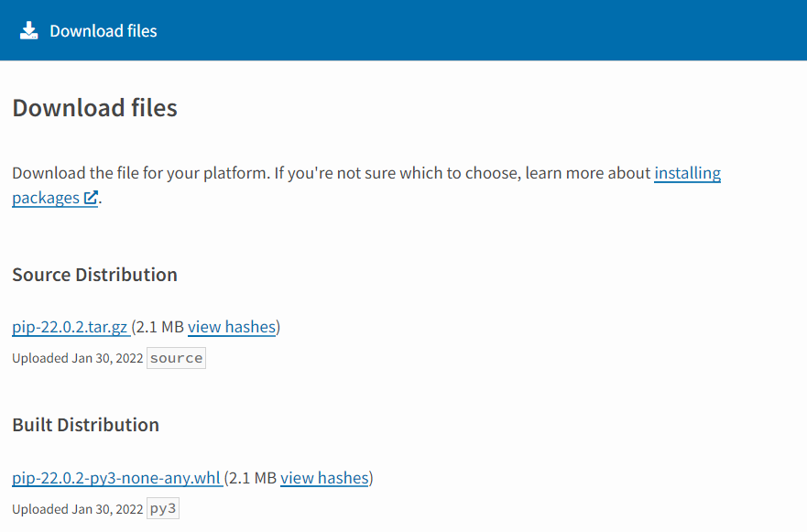View hashes for the tar.gz source file

(232, 327)
